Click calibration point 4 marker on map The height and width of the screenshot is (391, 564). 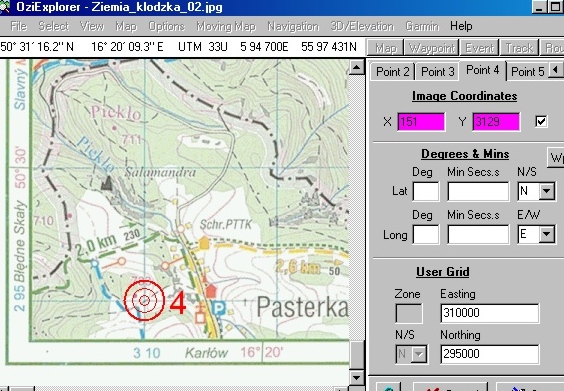144,300
